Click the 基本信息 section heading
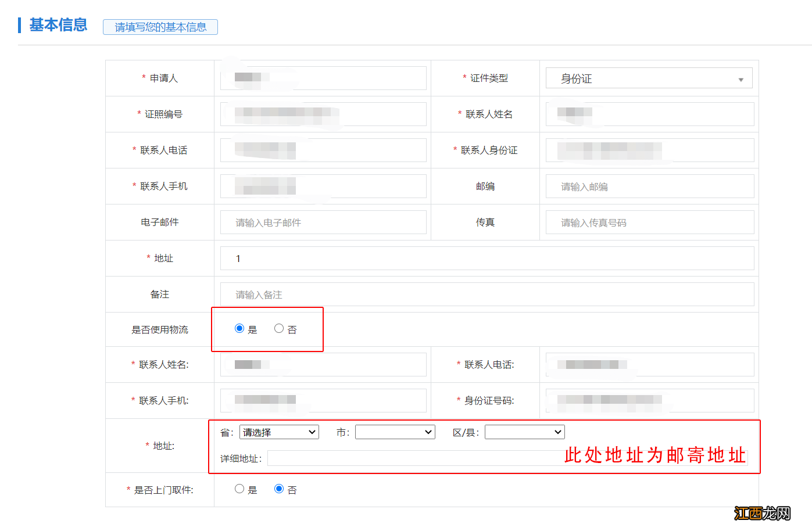Screen dimensions: 812x531 pyautogui.click(x=58, y=25)
